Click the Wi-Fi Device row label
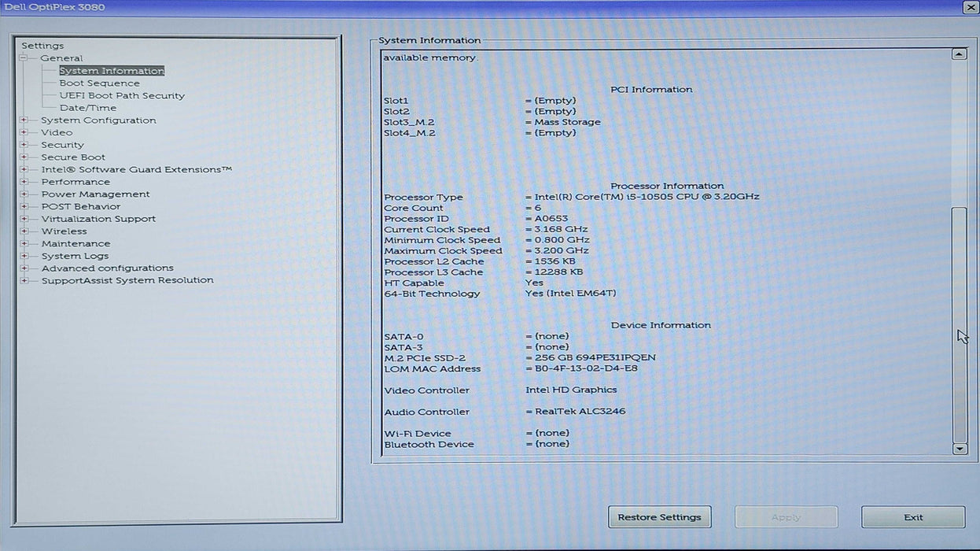980x551 pixels. tap(418, 434)
